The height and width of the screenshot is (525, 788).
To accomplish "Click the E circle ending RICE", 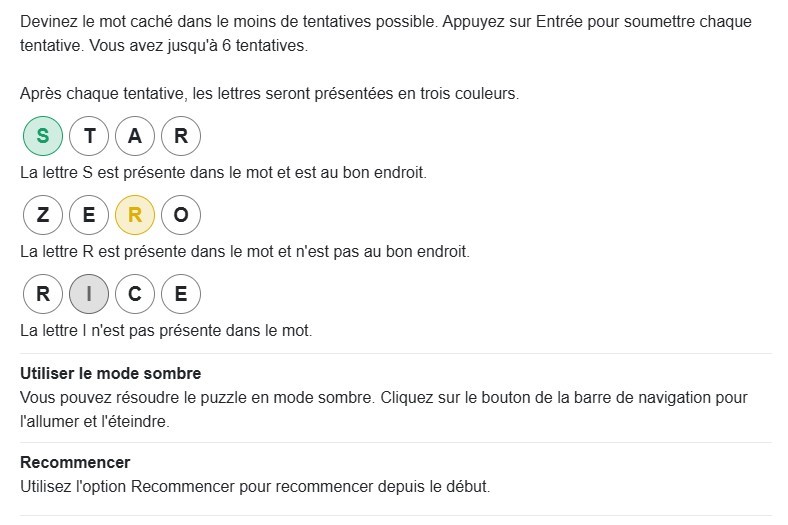I will (181, 293).
